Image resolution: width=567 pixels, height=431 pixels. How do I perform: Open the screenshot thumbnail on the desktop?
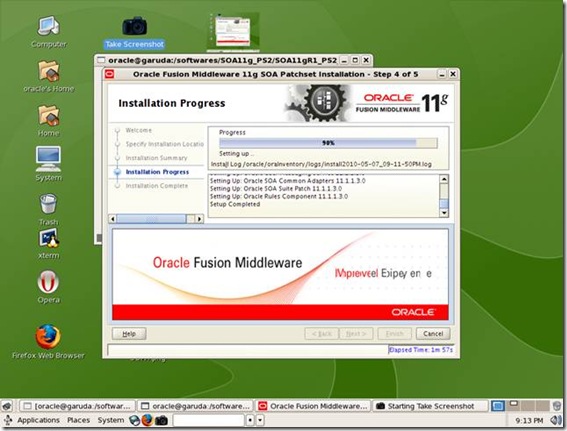click(233, 32)
